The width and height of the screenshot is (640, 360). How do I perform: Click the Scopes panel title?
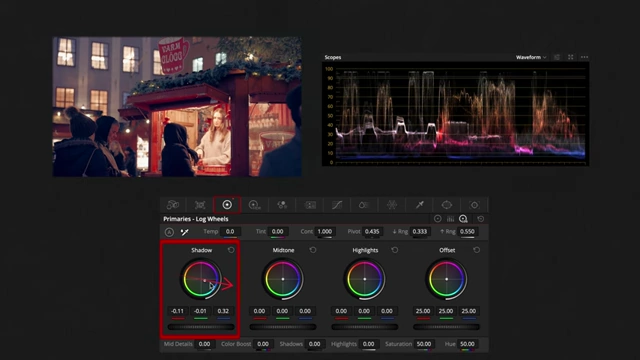tap(333, 57)
